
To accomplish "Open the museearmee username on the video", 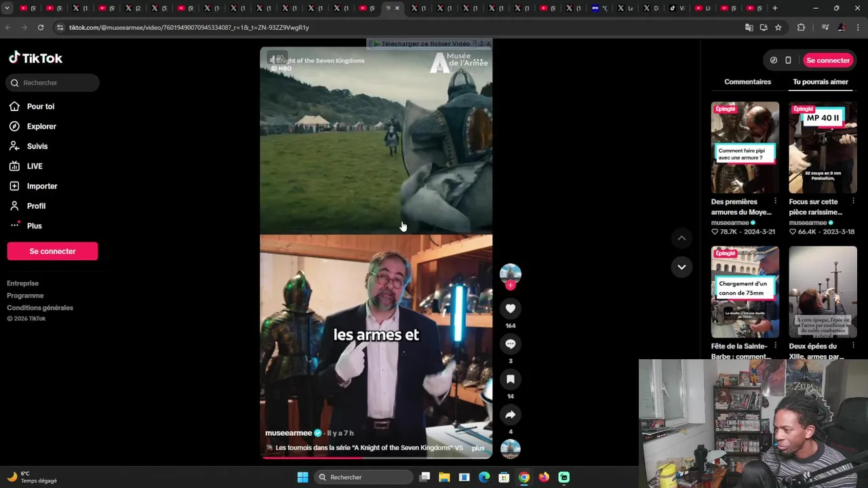I will tap(288, 433).
